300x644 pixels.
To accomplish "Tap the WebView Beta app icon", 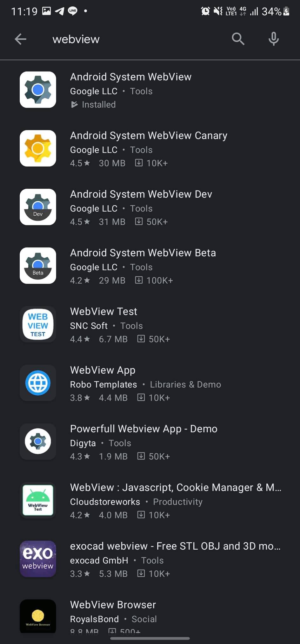I will pos(38,266).
